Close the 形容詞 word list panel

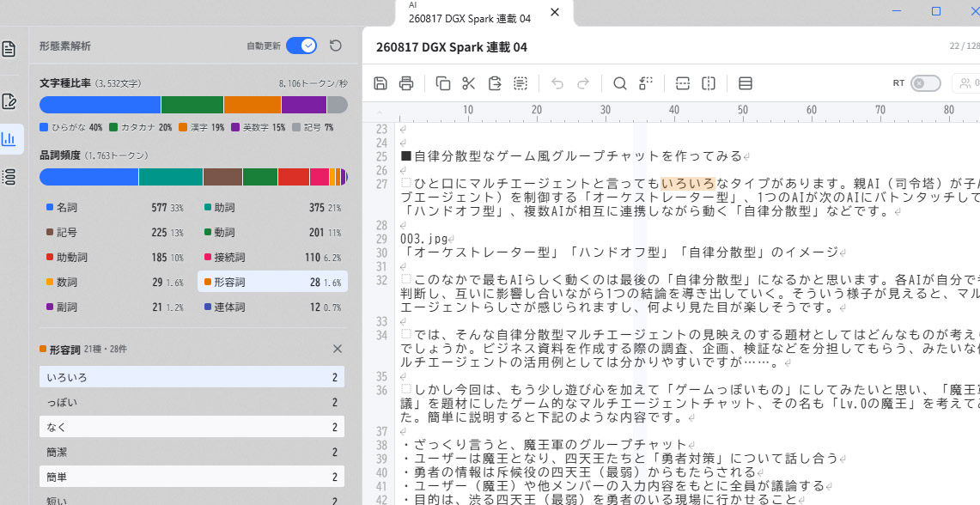point(338,349)
